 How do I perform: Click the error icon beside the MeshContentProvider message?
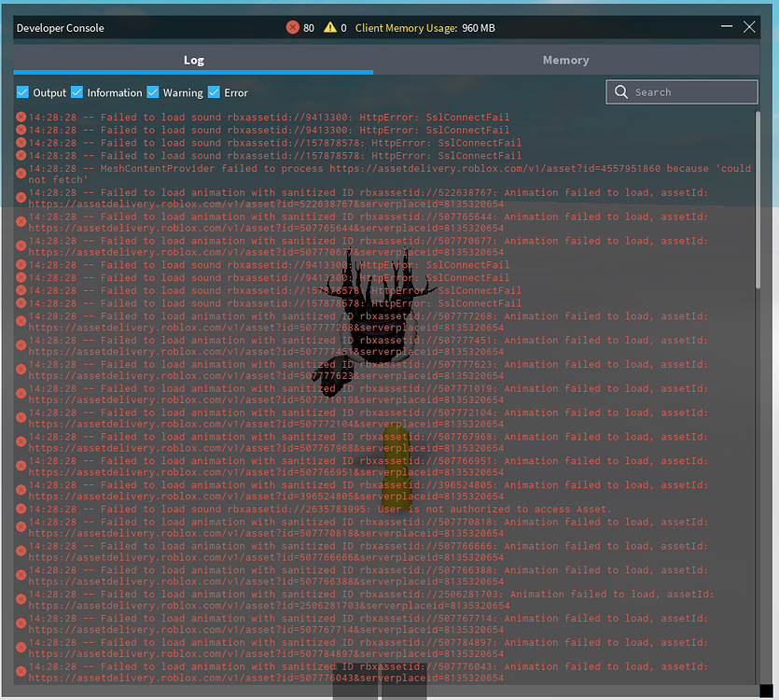click(20, 174)
